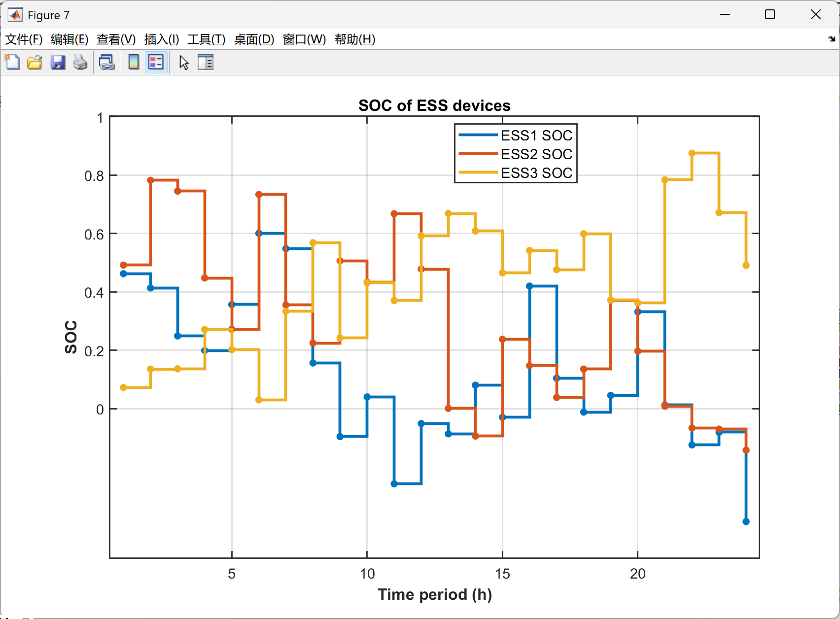Click the y-axis label 'SOC'

tap(71, 337)
